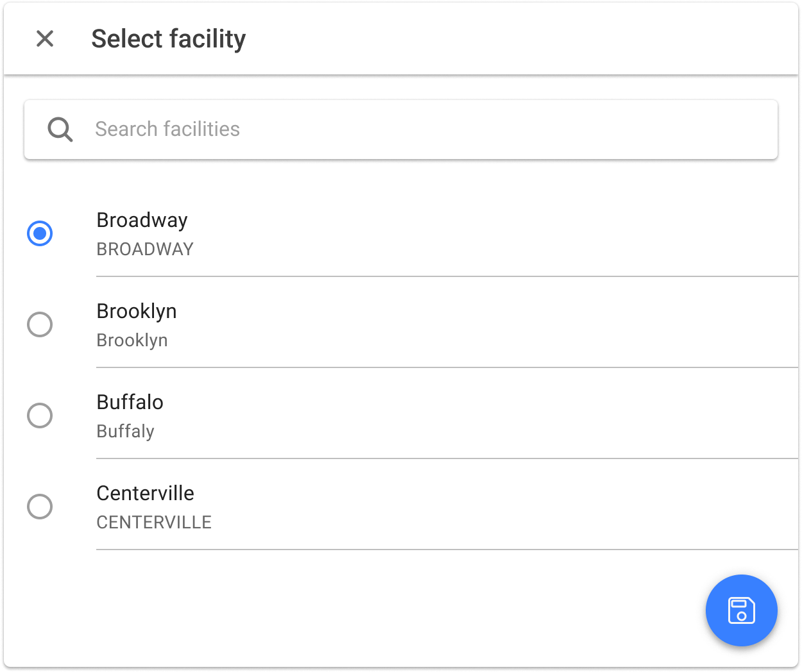
Task: Click the Brooklyn facility title text
Action: 137,311
